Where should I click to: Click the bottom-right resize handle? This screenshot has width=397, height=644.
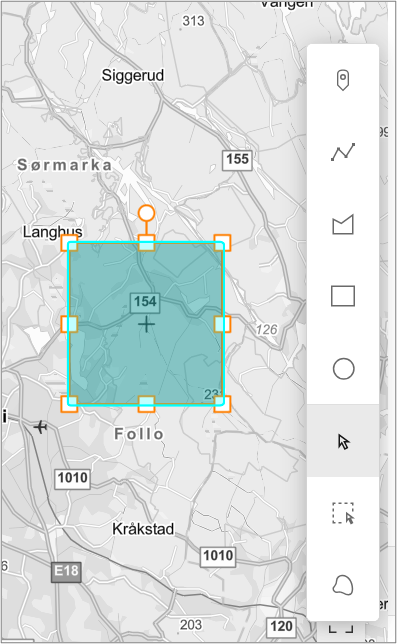(222, 404)
